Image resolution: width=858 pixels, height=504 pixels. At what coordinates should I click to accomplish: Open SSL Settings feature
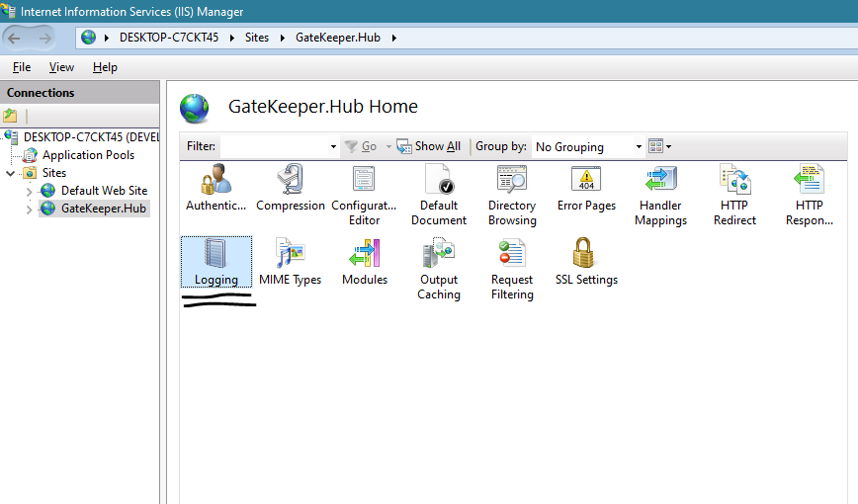[586, 262]
